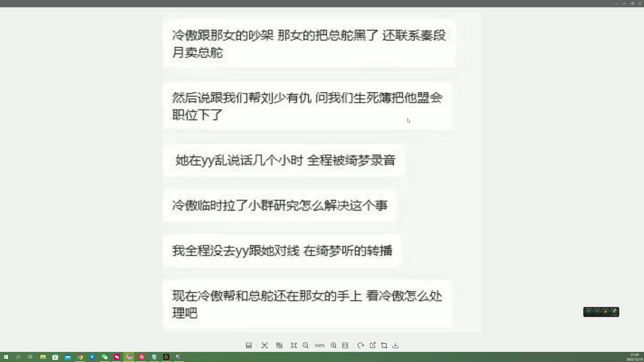Screen dimensions: 644x362
Task: Click the Search button in the taskbar
Action: point(18,357)
